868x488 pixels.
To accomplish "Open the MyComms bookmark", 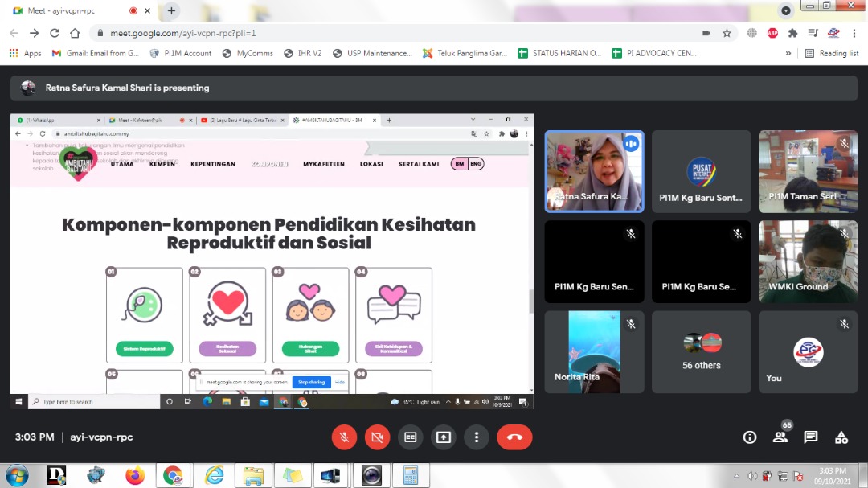I will point(248,53).
